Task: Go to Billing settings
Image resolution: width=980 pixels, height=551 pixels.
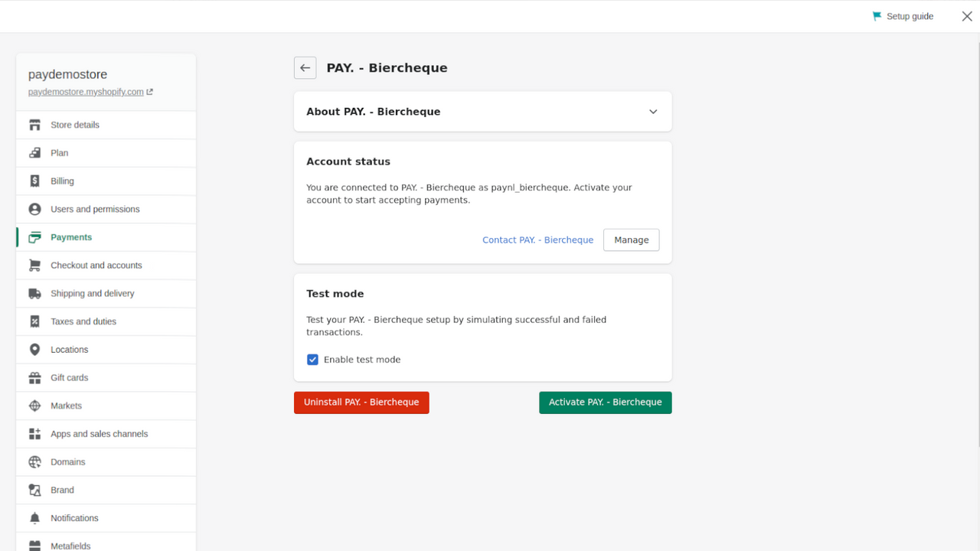Action: pyautogui.click(x=106, y=181)
